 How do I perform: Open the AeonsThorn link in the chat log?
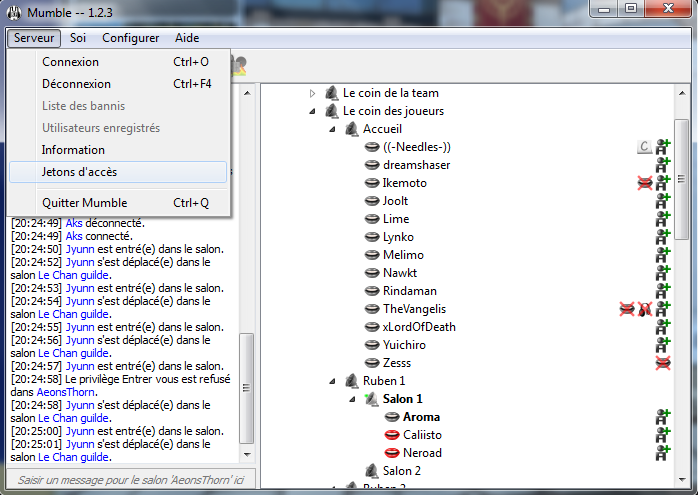(x=66, y=392)
